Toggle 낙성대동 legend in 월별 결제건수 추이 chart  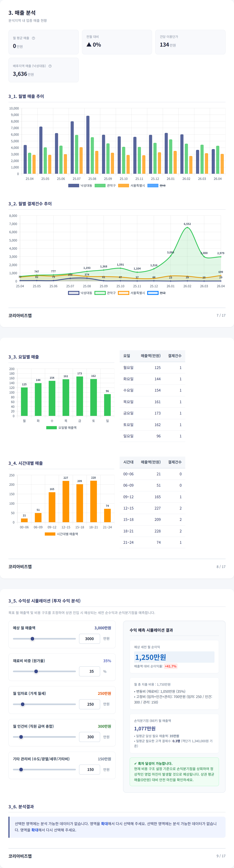80,293
